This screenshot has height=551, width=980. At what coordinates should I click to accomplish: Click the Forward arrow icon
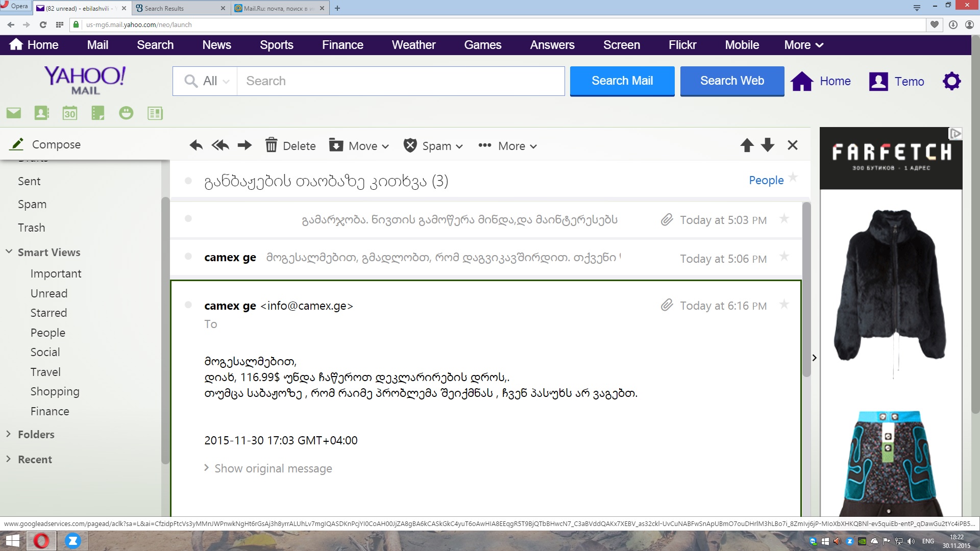point(244,145)
